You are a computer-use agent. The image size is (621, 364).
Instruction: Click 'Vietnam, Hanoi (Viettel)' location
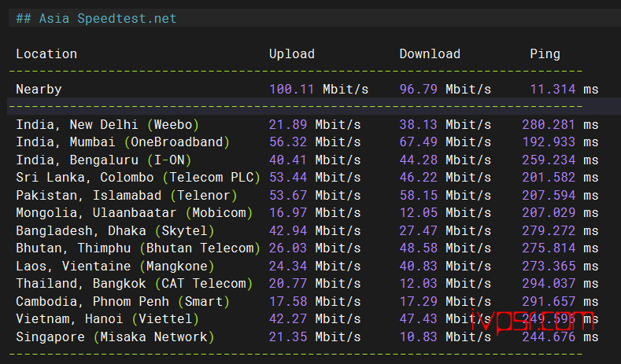coord(107,319)
